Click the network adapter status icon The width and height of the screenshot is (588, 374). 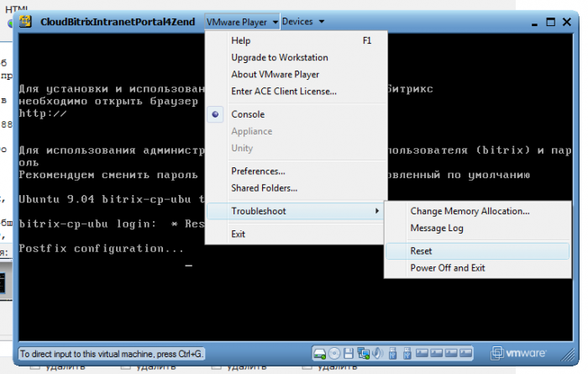click(x=363, y=353)
